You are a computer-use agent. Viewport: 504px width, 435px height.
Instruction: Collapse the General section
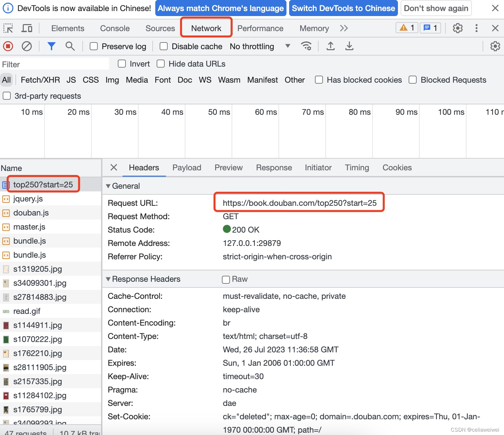[x=108, y=186]
